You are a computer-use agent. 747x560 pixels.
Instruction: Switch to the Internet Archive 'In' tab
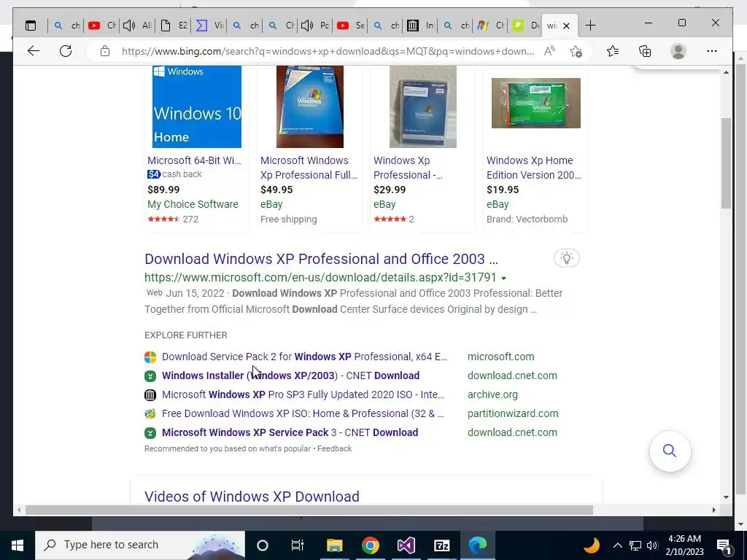421,26
